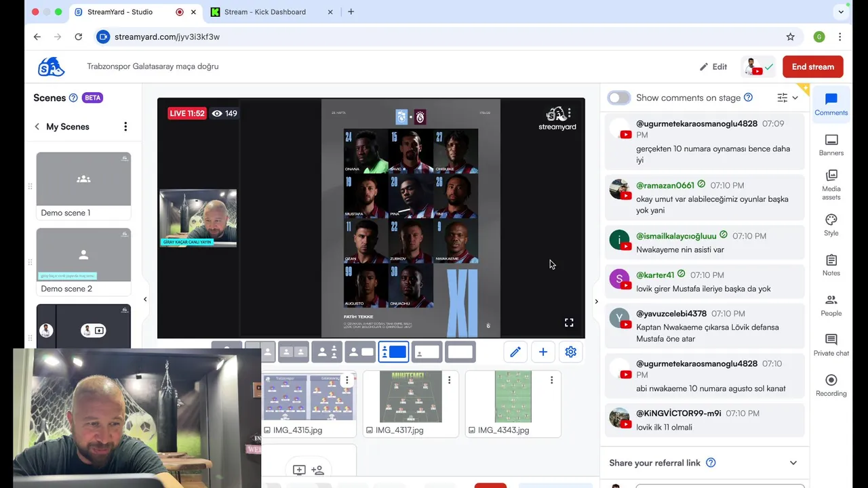The height and width of the screenshot is (488, 868).
Task: Open the Recording panel
Action: click(x=831, y=385)
